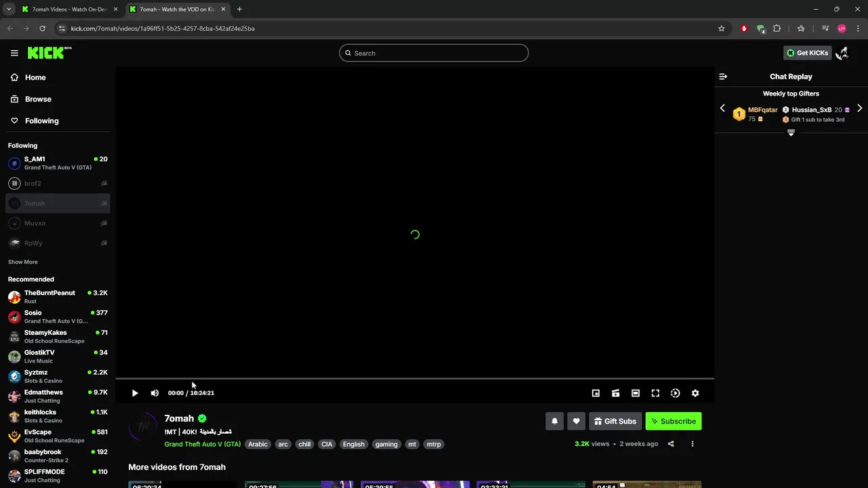
Task: Collapse the Chat Replay panel
Action: coord(723,77)
